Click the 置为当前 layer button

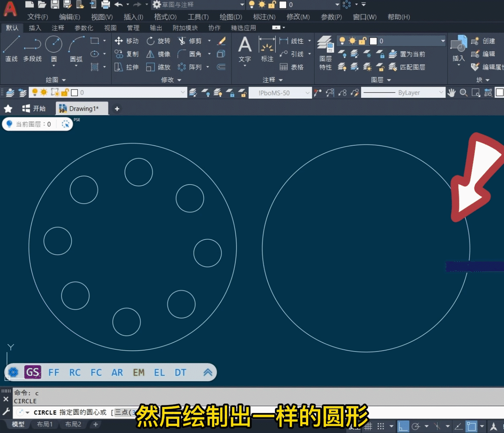405,54
